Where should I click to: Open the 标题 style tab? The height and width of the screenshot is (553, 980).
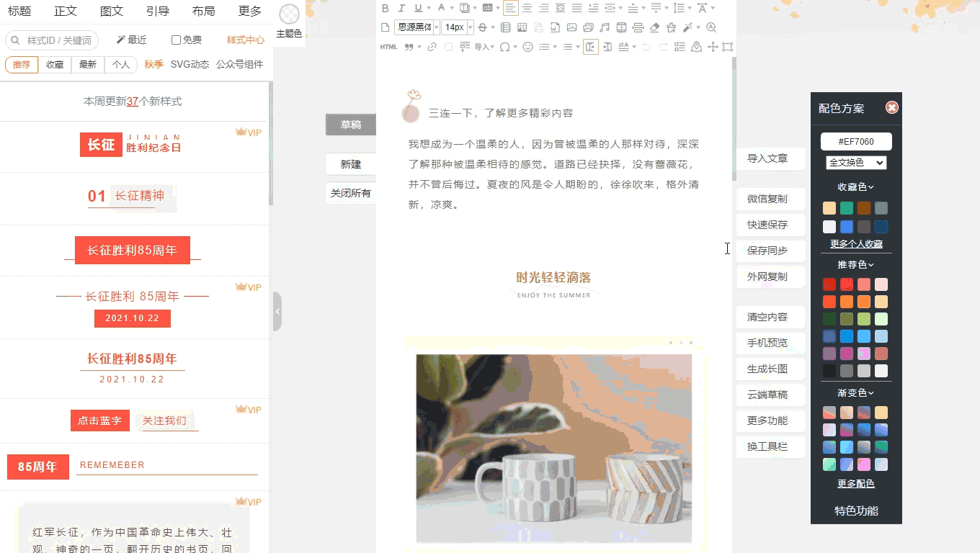tap(19, 12)
